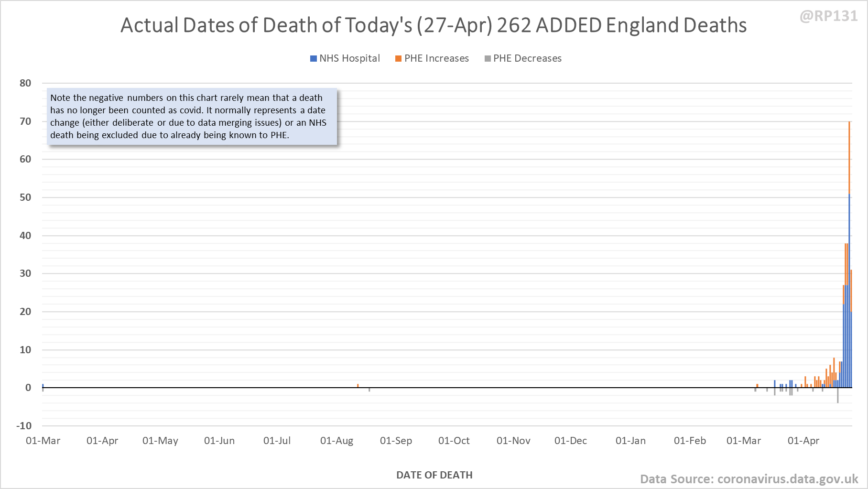The width and height of the screenshot is (868, 489).
Task: Click the 01-Sep x-axis date label
Action: tap(396, 441)
